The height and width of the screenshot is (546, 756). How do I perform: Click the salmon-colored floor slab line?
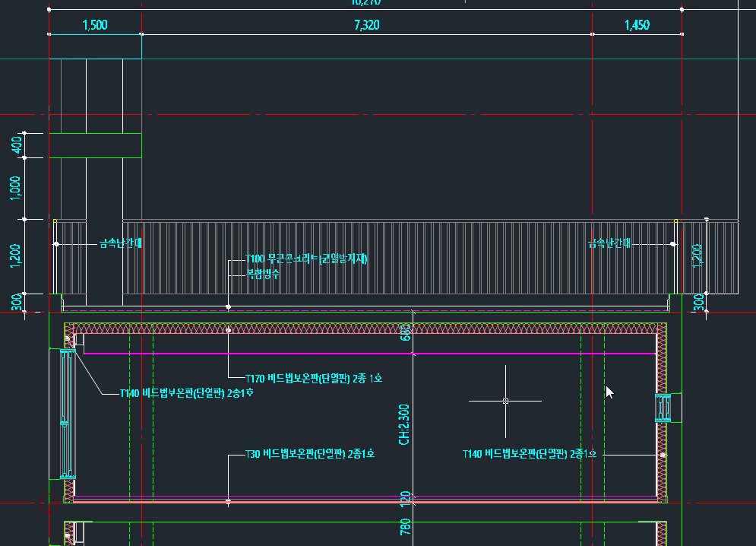pos(365,502)
